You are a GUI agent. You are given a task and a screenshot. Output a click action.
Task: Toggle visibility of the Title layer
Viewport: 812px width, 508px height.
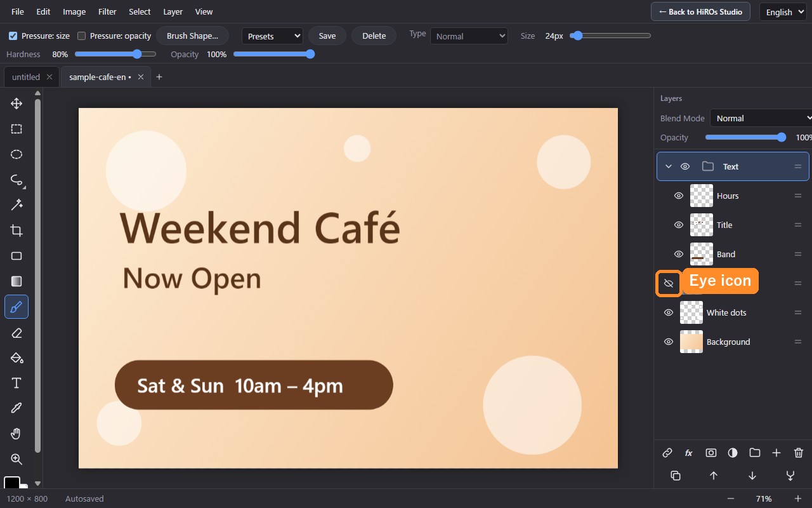click(678, 225)
